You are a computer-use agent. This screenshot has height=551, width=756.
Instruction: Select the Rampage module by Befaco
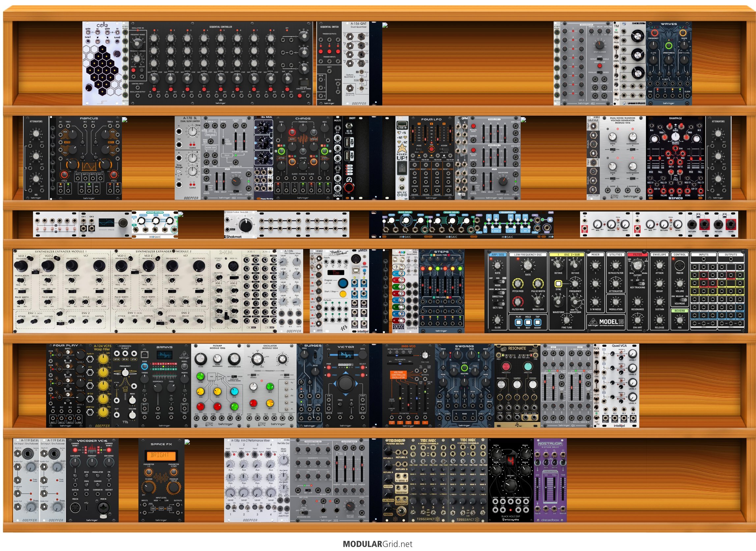pyautogui.click(x=675, y=158)
